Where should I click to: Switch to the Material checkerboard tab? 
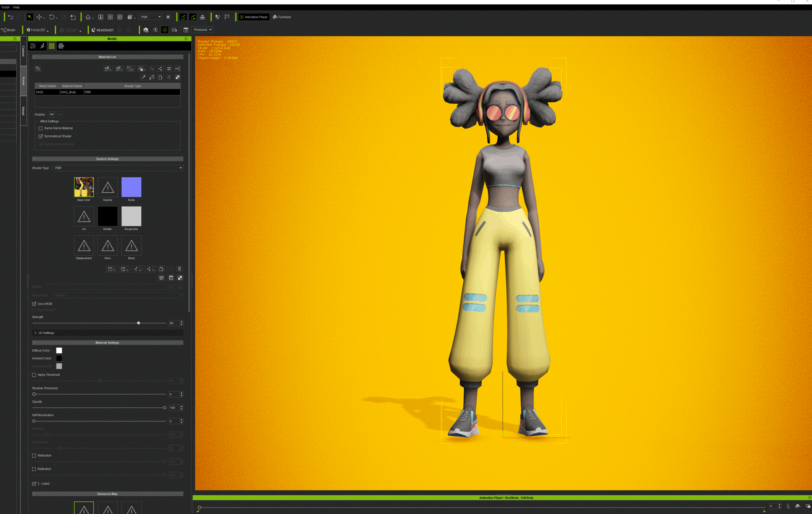point(52,46)
